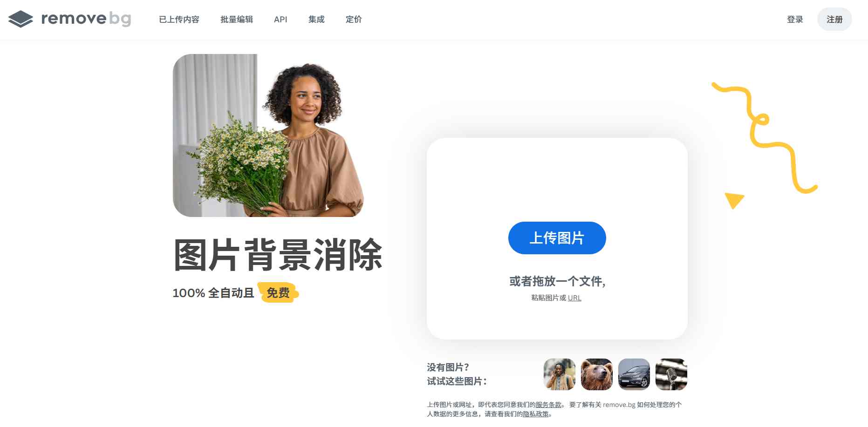
Task: Click the 注册 sign-up button
Action: pos(834,20)
